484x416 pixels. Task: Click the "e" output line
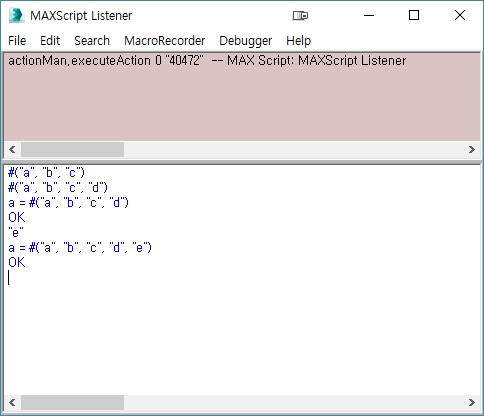click(16, 232)
